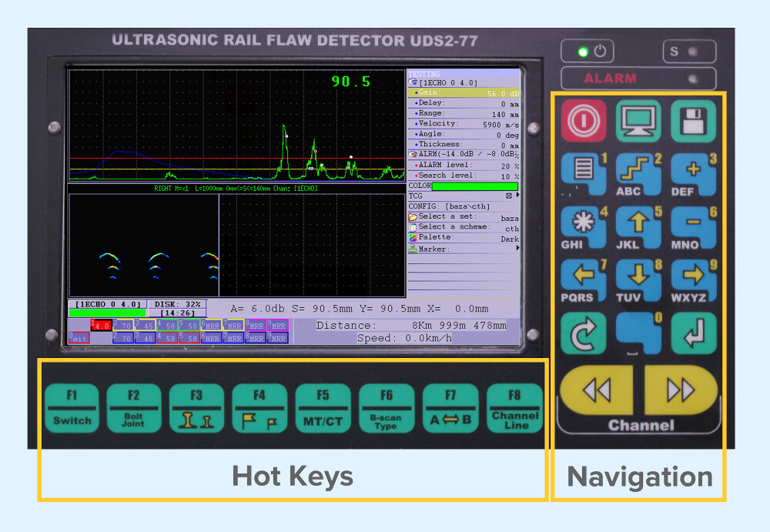
Task: Click the DISK: 32% status
Action: click(177, 304)
